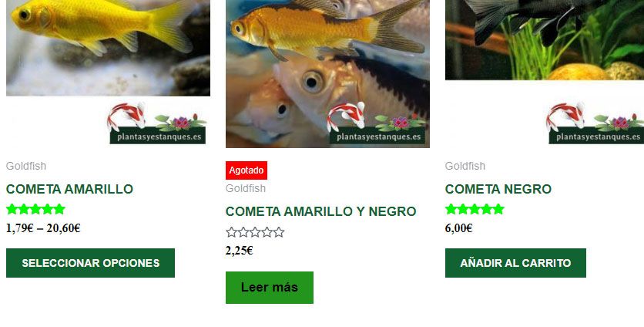Click the black comet fish photo

click(x=545, y=40)
